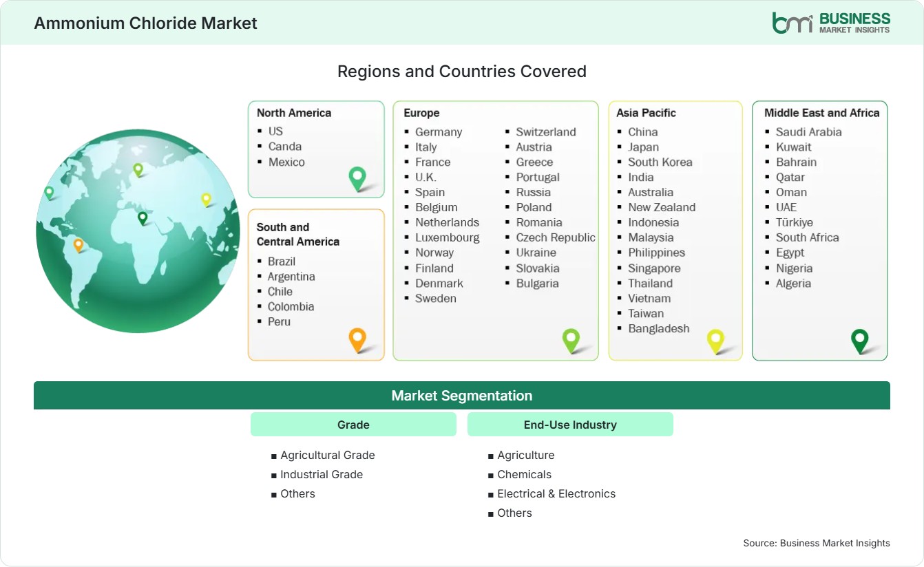The height and width of the screenshot is (567, 924).
Task: Click 'Germany' in Europe list
Action: pyautogui.click(x=439, y=131)
